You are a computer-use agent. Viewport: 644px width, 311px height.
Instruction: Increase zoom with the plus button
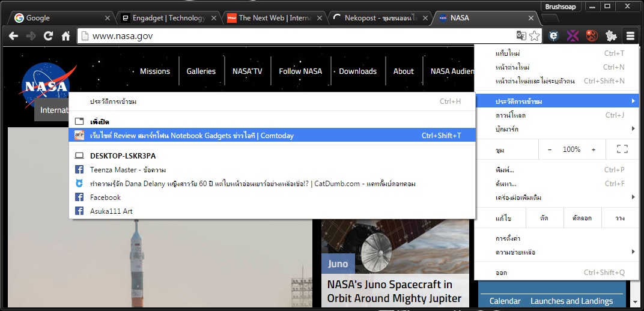click(594, 149)
